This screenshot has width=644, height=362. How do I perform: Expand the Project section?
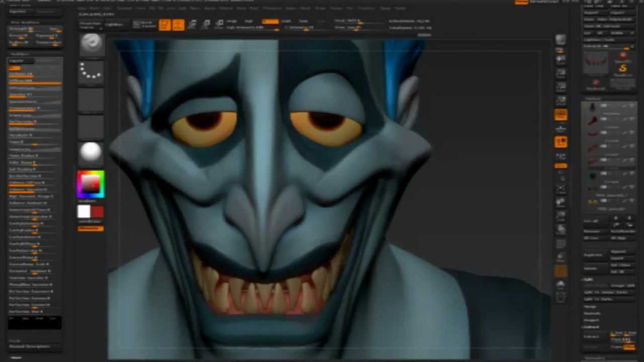point(591,320)
